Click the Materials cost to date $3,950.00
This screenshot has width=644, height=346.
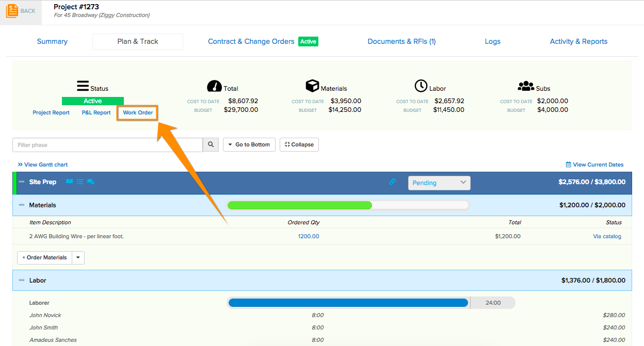pyautogui.click(x=346, y=101)
